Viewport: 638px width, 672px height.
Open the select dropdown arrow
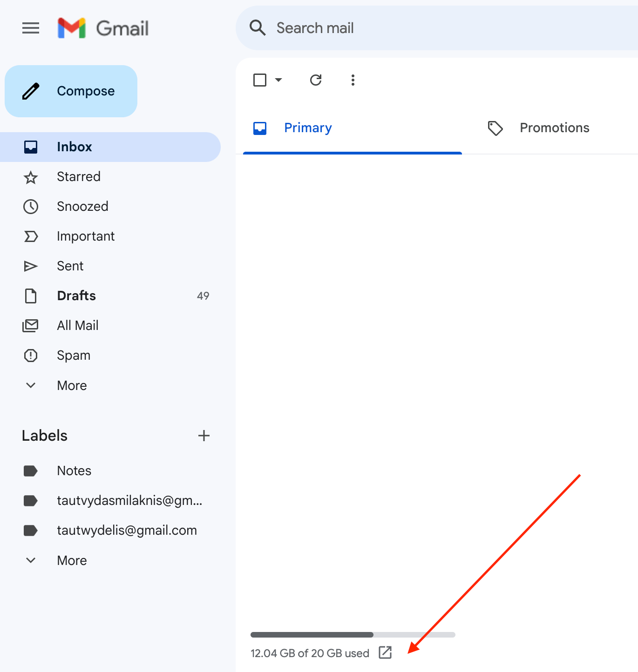click(278, 80)
